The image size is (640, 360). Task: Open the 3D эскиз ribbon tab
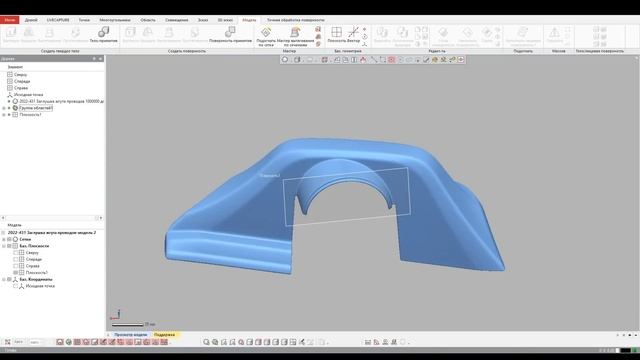tap(225, 20)
